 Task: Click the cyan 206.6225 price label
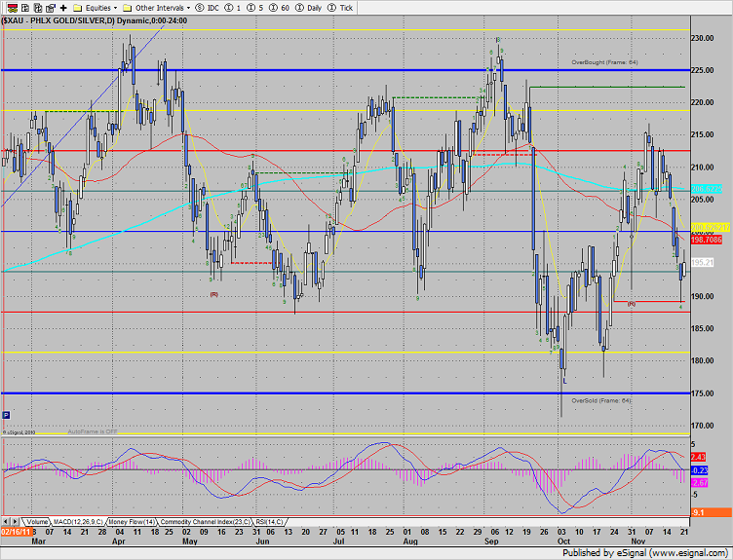[x=707, y=189]
